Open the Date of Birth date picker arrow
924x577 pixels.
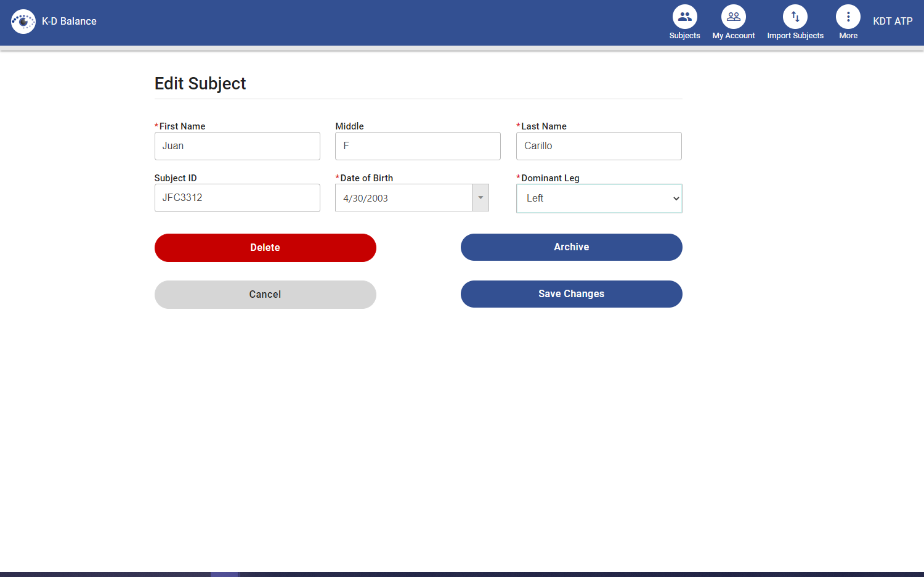[x=480, y=197]
